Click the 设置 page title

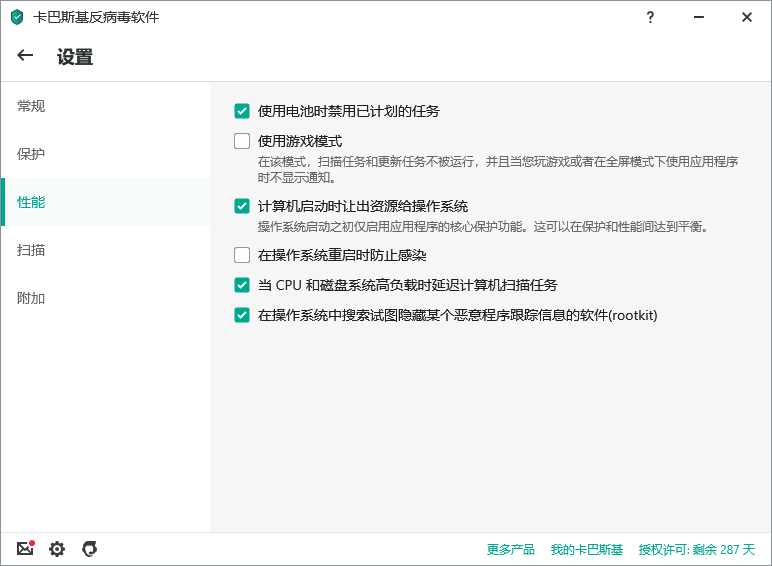click(x=75, y=57)
